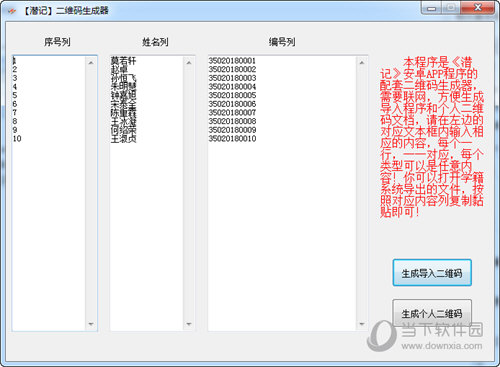Click up arrow of 编号列 scrollbar
The image size is (500, 367).
point(362,63)
